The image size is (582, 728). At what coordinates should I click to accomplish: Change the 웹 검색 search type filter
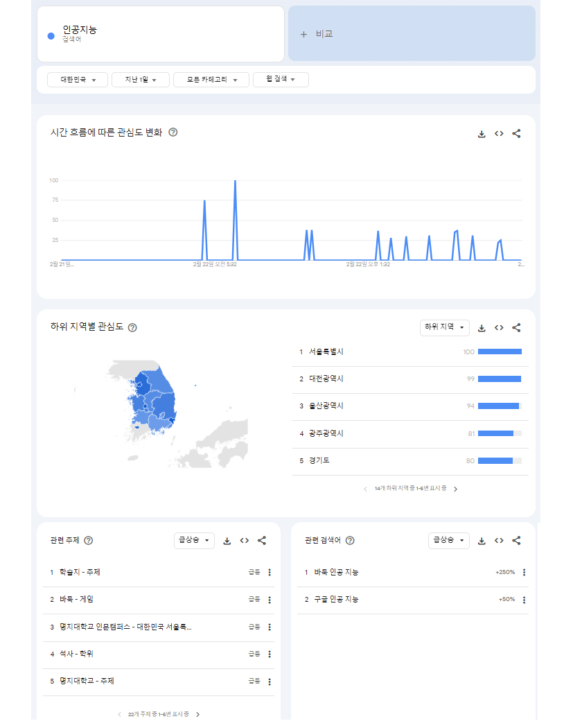coord(280,80)
